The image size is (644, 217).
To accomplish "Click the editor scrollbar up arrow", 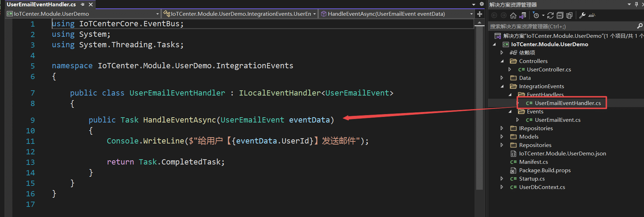I will [479, 23].
